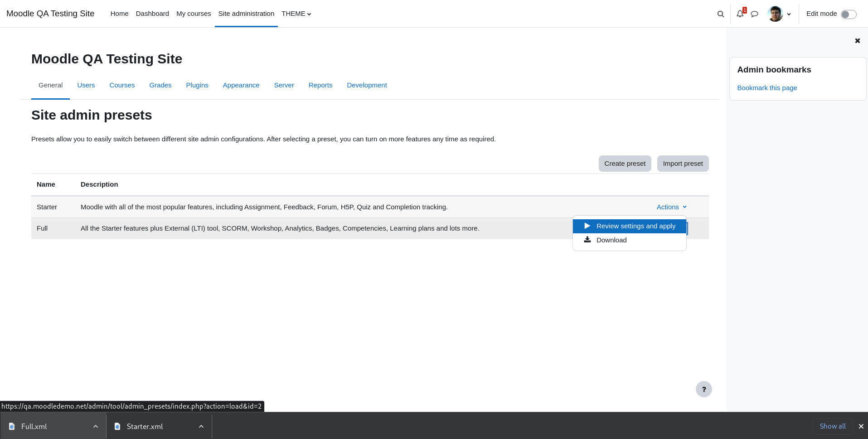Viewport: 868px width, 439px height.
Task: Switch to Reports tab
Action: coord(320,85)
